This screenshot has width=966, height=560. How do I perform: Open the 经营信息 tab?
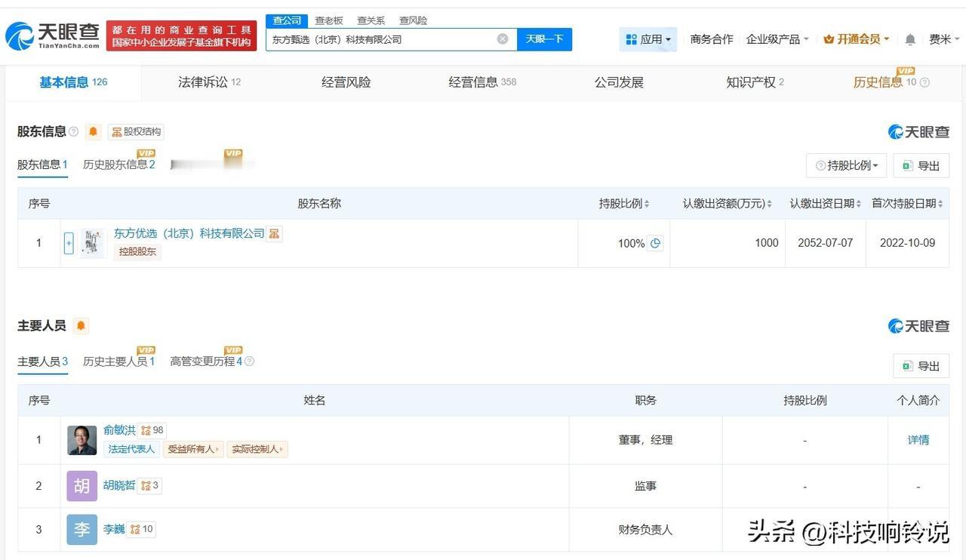482,82
